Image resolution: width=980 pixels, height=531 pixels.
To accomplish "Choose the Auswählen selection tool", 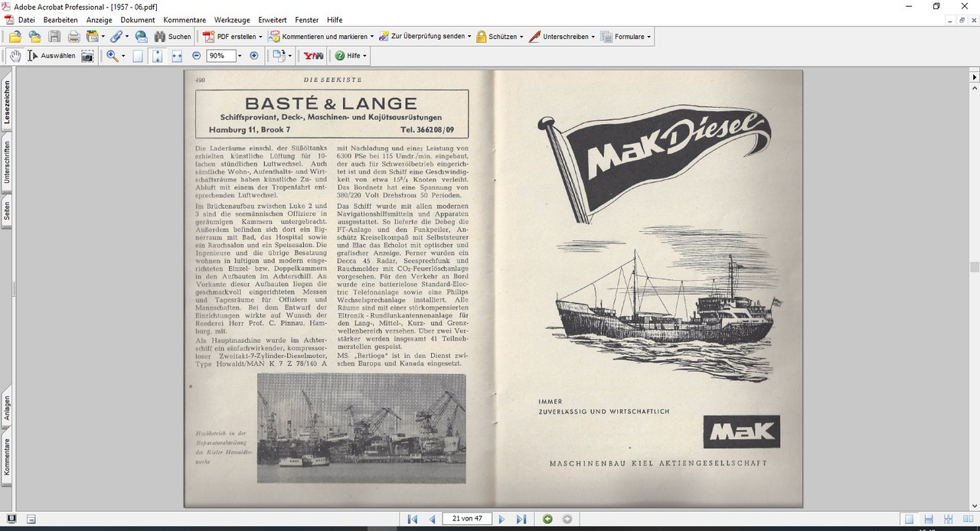I will point(51,56).
